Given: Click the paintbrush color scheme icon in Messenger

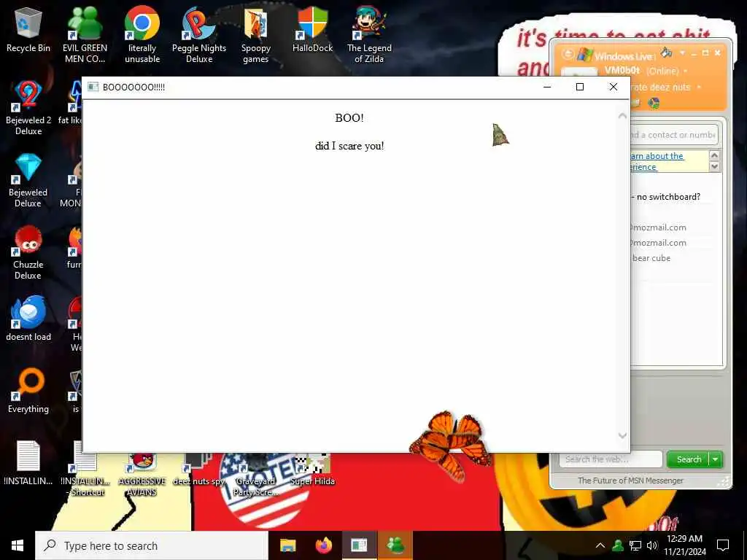Looking at the screenshot, I should [x=667, y=52].
